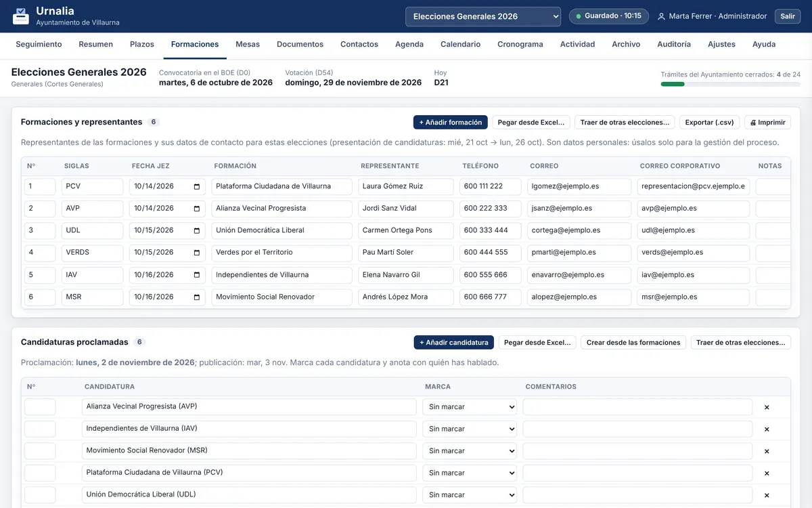
Task: Remove the Independientes de Villaurna candidatura row
Action: (x=767, y=429)
